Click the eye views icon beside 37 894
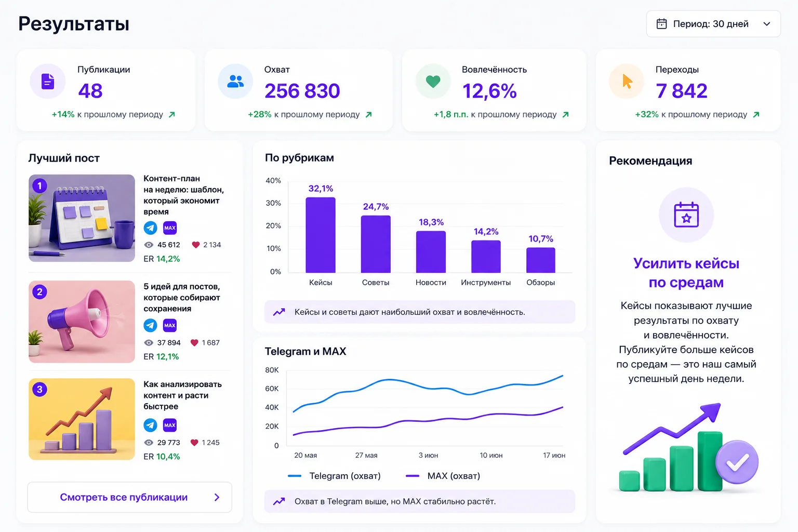The width and height of the screenshot is (798, 532). pyautogui.click(x=149, y=343)
